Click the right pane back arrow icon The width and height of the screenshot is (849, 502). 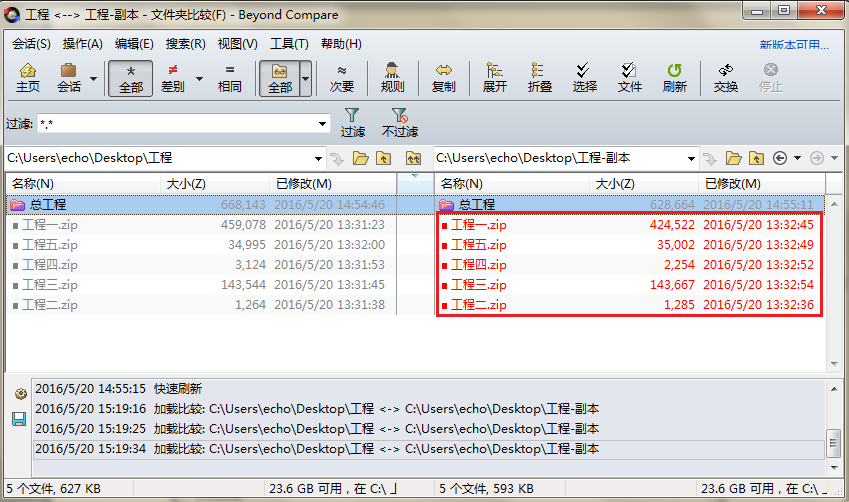(x=780, y=158)
